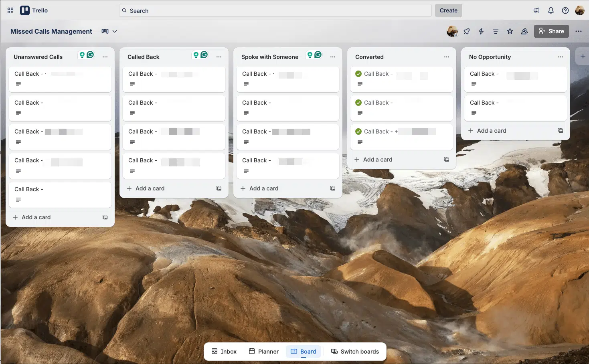Uncheck the third Converted card's checkmark
The image size is (589, 364).
coord(358,131)
